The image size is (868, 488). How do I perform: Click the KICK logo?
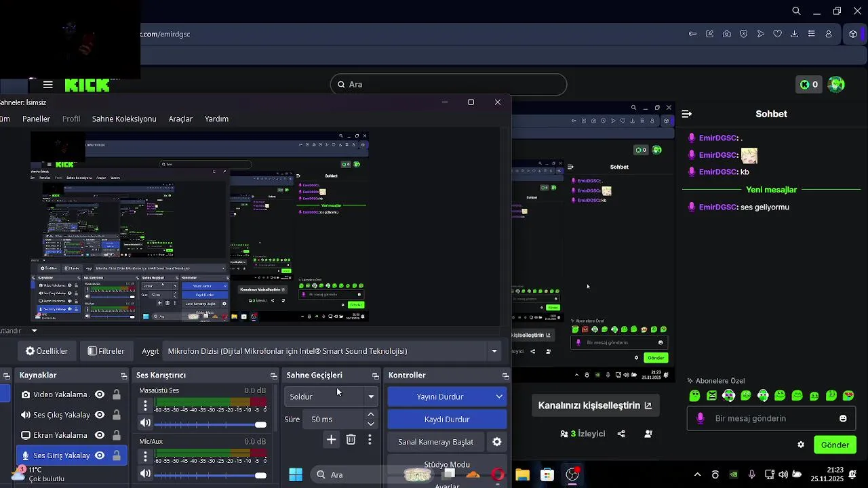(87, 85)
